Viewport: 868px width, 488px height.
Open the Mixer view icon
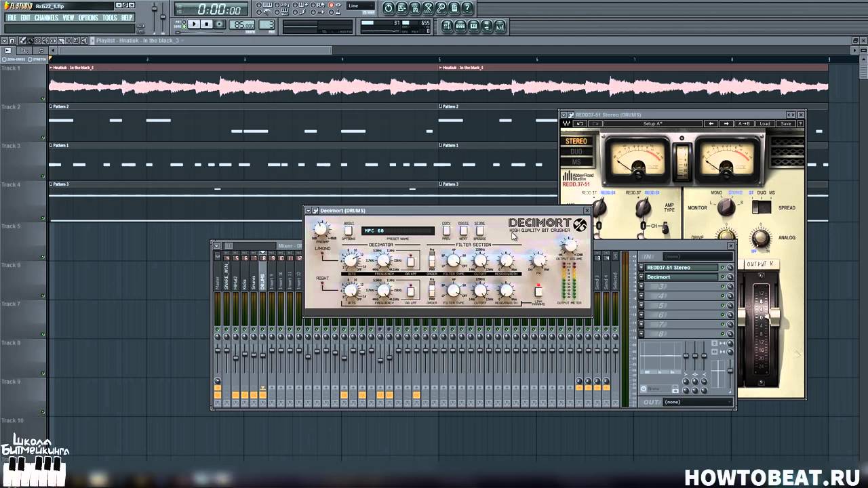[x=500, y=26]
